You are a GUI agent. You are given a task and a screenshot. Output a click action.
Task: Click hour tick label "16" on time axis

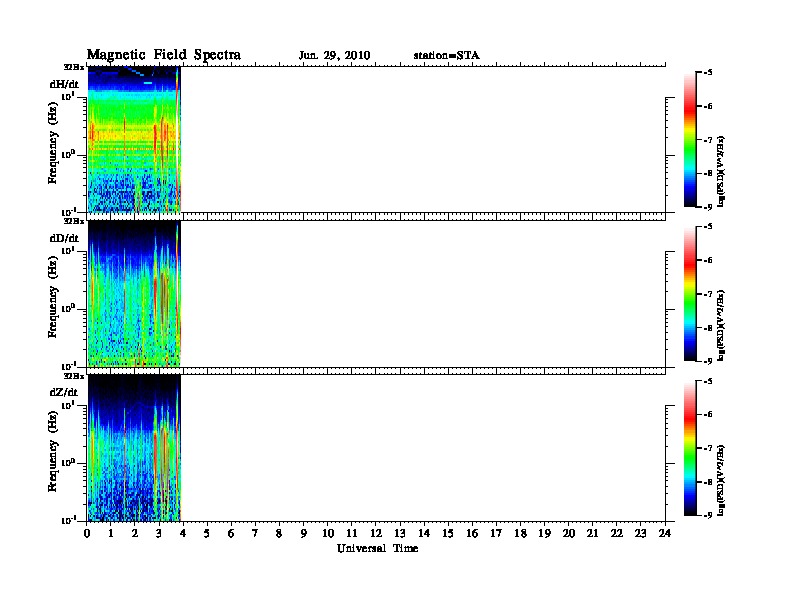pyautogui.click(x=472, y=534)
